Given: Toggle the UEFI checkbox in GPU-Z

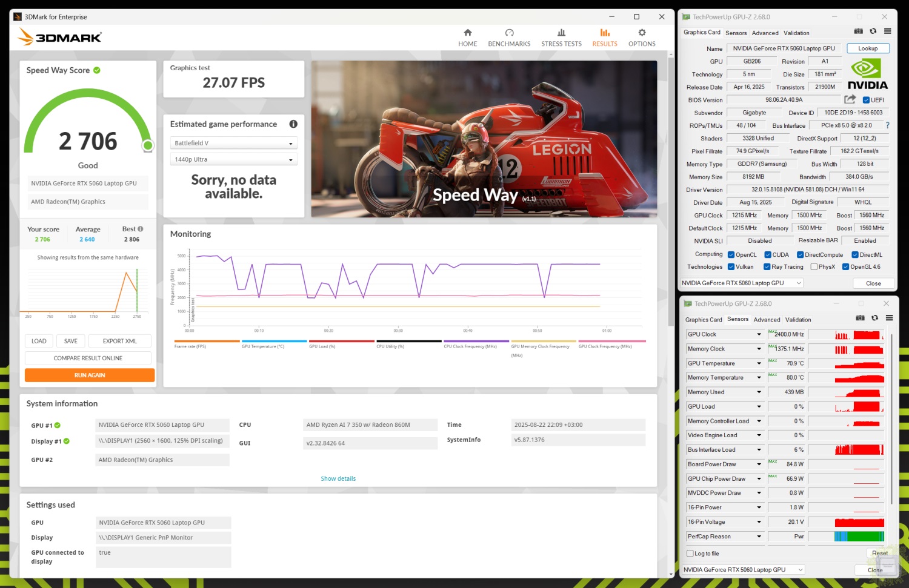Looking at the screenshot, I should [x=866, y=100].
